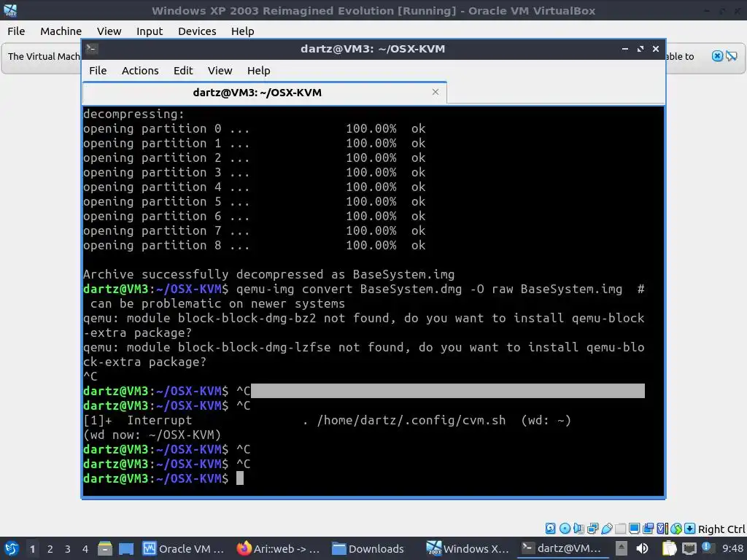The height and width of the screenshot is (560, 747).
Task: Click the 'decompressing:' output line
Action: [x=133, y=114]
